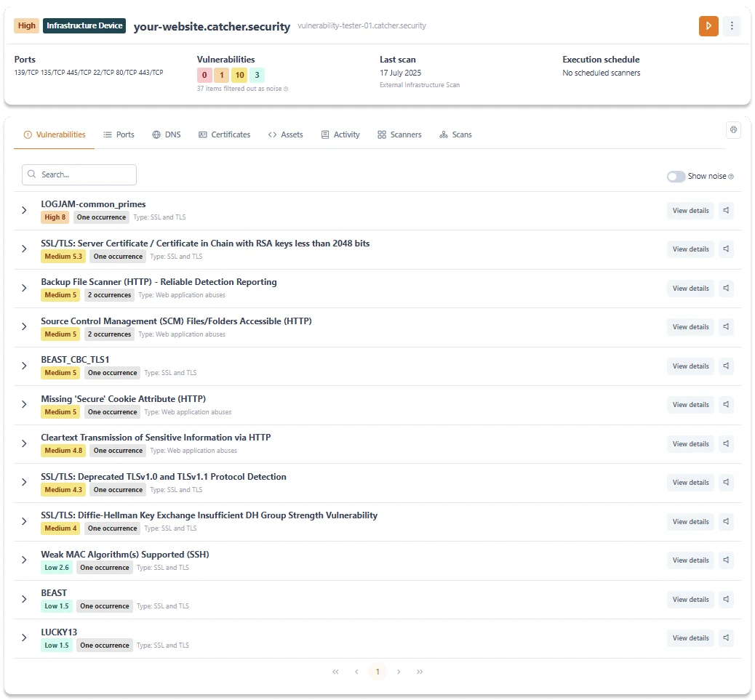Mute the BEAST_CBC_TLS1 vulnerability via megaphone icon

[726, 366]
